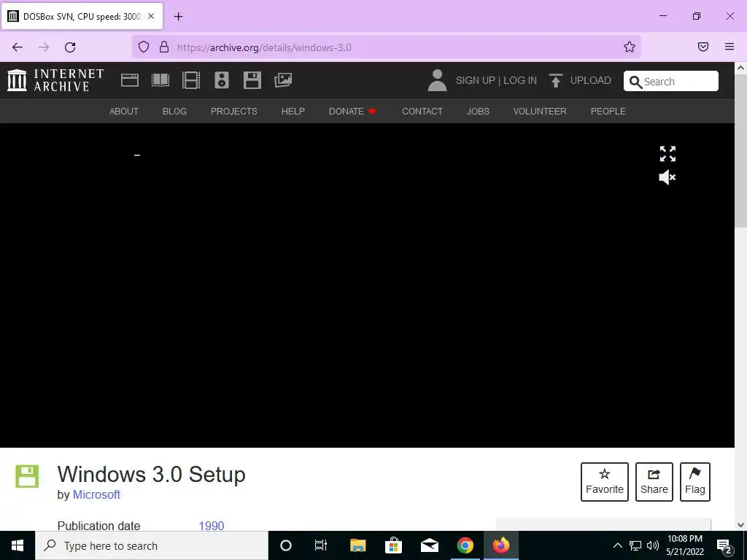Go back to the previous page

(x=18, y=47)
